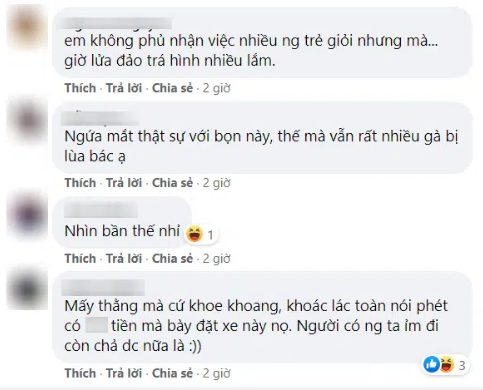The image size is (483, 390).
Task: Open third commenter's blurred avatar
Action: coord(28,214)
